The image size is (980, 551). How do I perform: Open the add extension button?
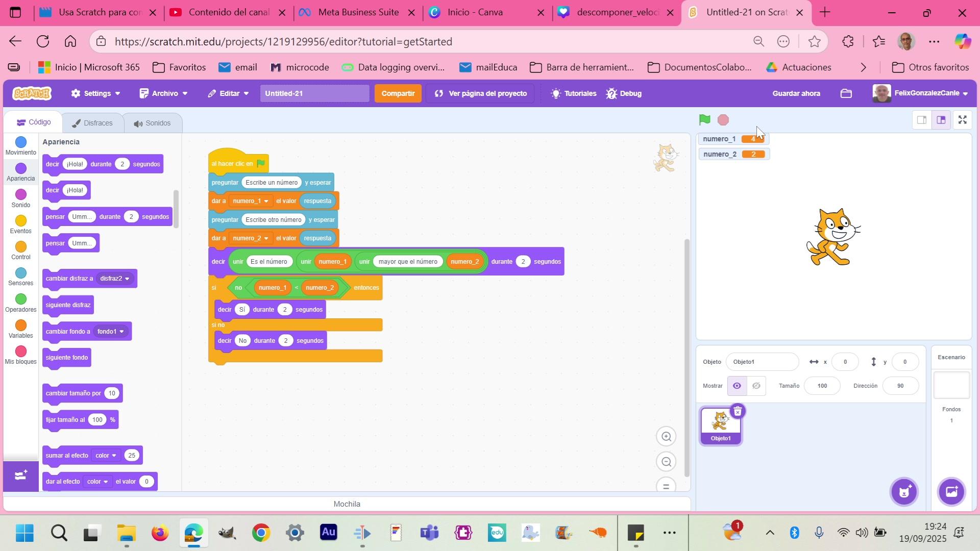click(20, 476)
